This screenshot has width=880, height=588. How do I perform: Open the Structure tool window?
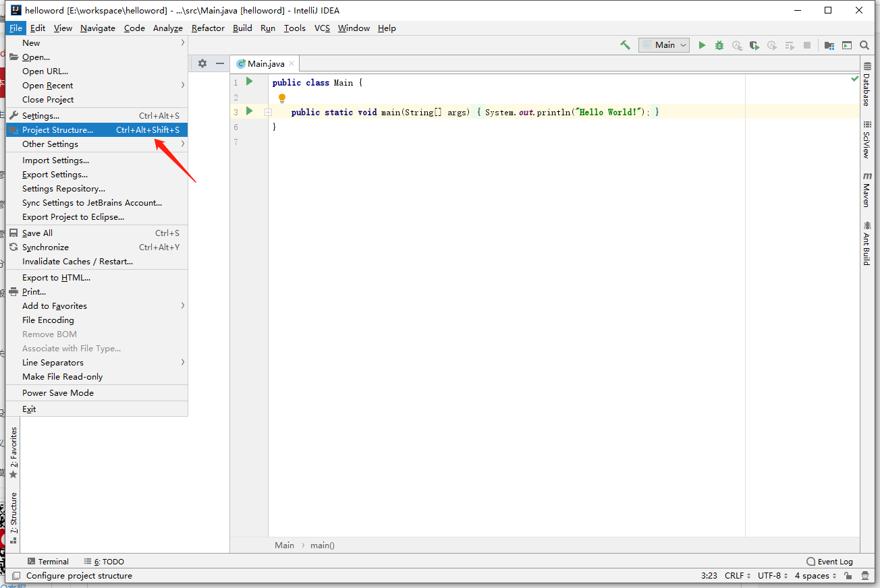[13, 518]
